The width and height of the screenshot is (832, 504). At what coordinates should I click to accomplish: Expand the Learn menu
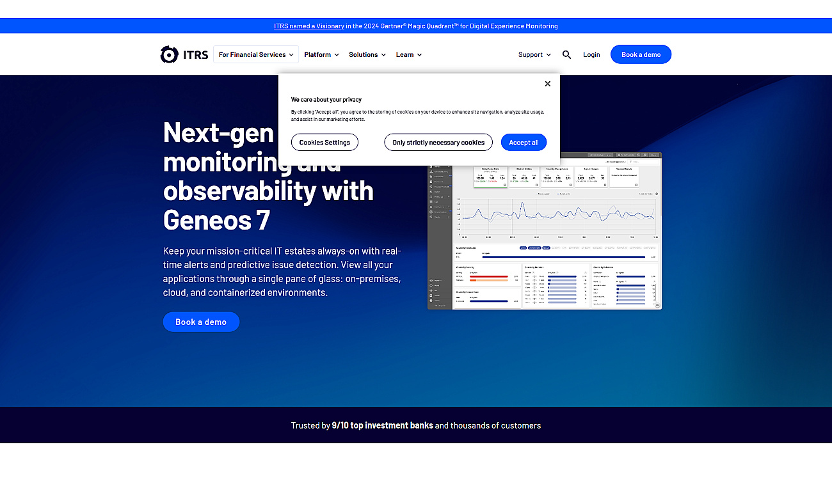click(x=409, y=54)
